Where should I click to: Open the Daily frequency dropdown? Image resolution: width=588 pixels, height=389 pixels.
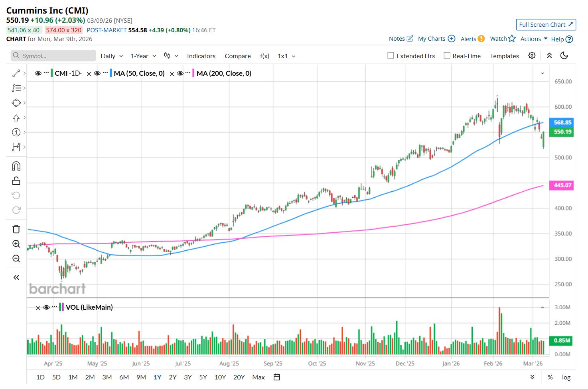point(112,56)
